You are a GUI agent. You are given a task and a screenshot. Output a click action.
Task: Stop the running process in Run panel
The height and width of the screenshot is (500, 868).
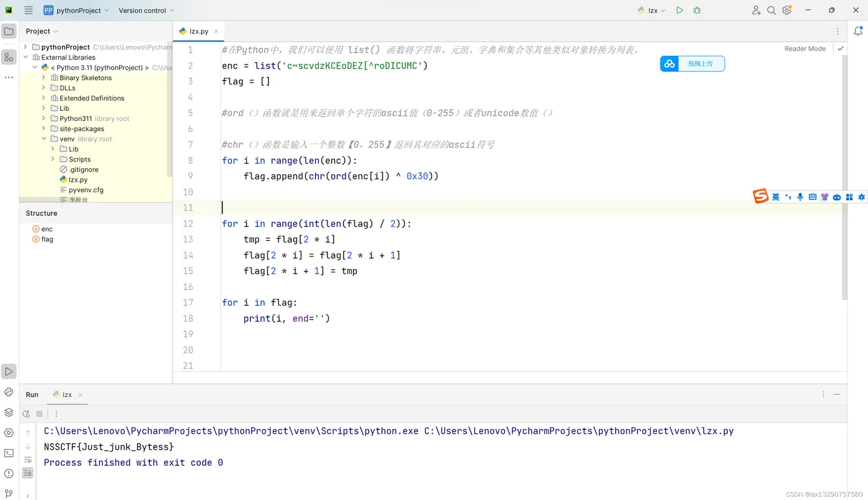point(40,414)
